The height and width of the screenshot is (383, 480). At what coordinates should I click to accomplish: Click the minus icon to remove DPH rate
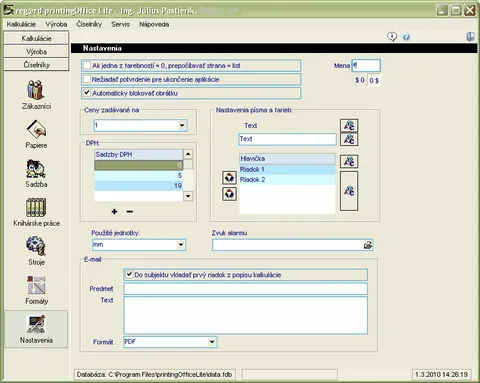(x=130, y=211)
